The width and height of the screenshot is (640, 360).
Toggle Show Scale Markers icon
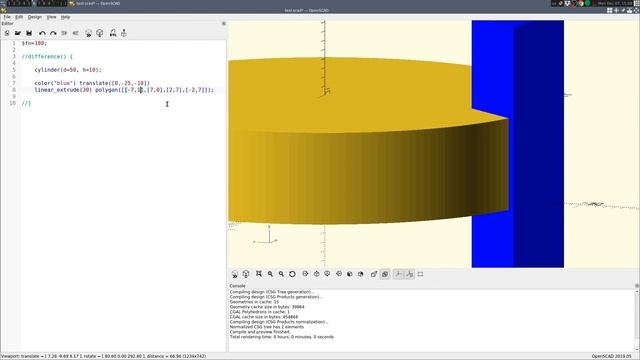click(409, 274)
